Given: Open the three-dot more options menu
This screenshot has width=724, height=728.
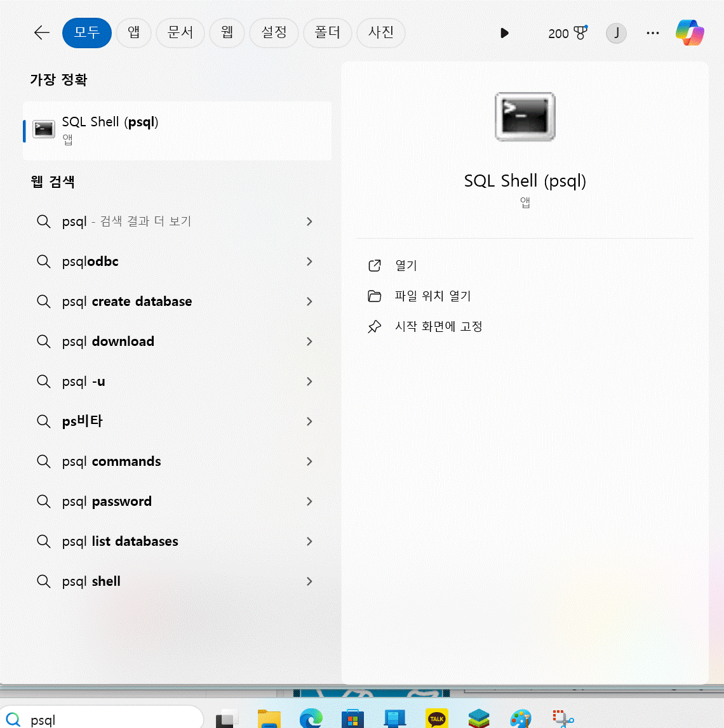Looking at the screenshot, I should click(x=652, y=33).
